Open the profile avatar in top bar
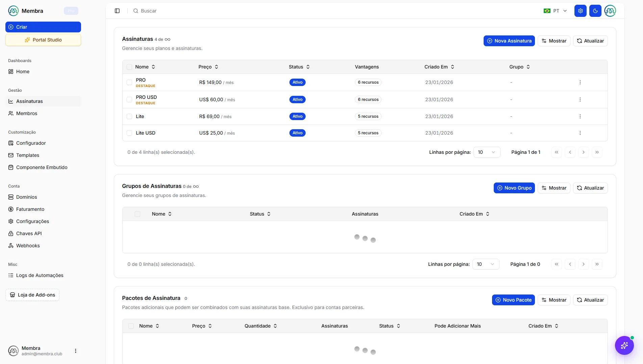 click(610, 11)
